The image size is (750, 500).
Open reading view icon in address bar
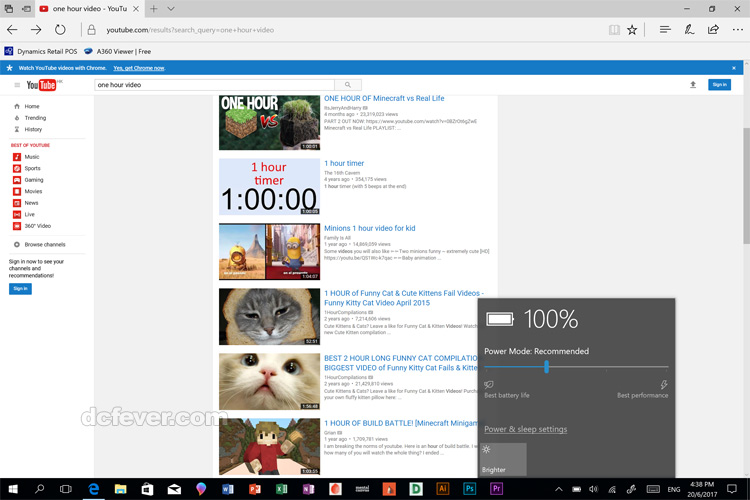pos(614,30)
